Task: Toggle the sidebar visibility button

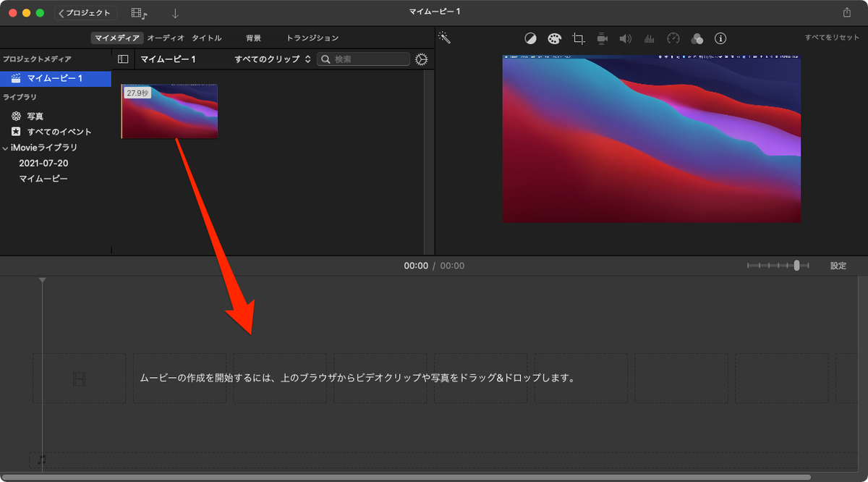Action: click(x=123, y=59)
